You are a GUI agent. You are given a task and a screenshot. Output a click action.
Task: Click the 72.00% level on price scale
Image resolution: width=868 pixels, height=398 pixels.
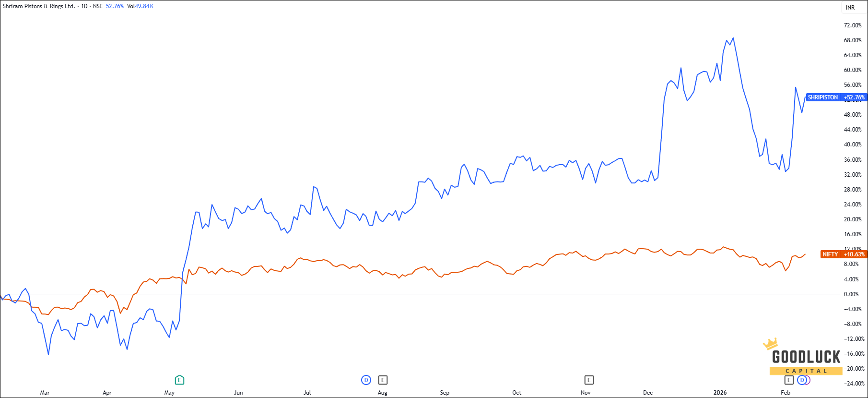(853, 25)
